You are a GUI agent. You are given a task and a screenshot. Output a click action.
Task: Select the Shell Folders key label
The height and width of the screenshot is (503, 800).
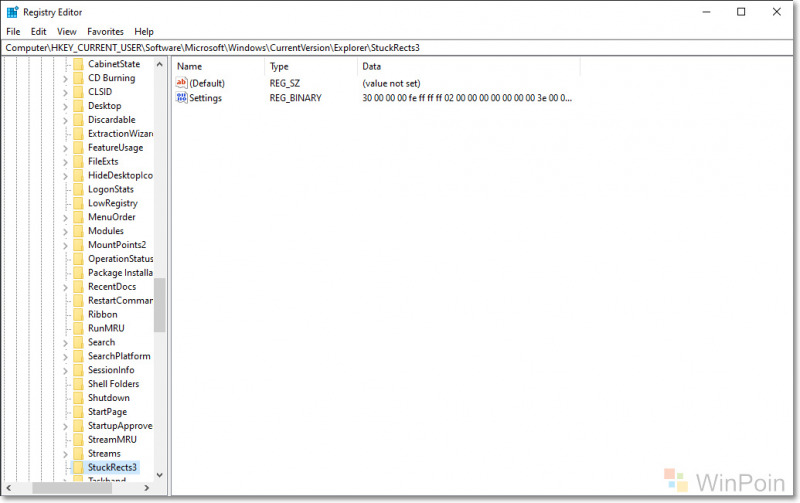tap(113, 384)
